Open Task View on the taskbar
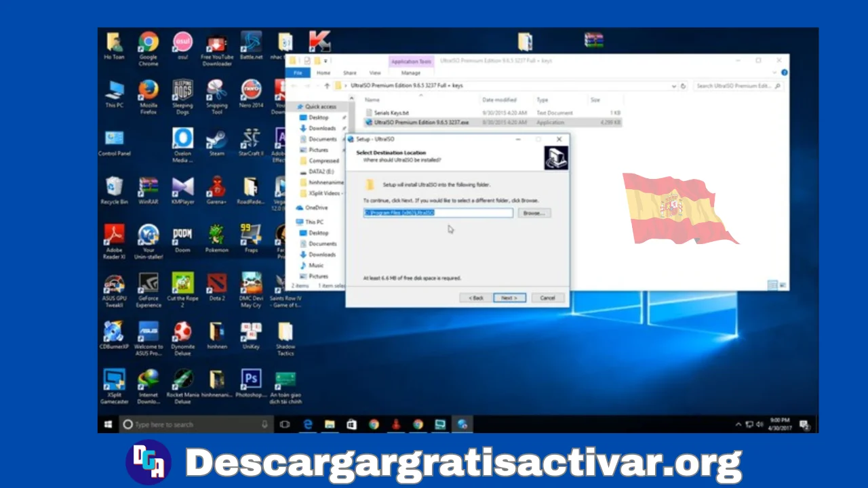This screenshot has height=488, width=868. [285, 424]
